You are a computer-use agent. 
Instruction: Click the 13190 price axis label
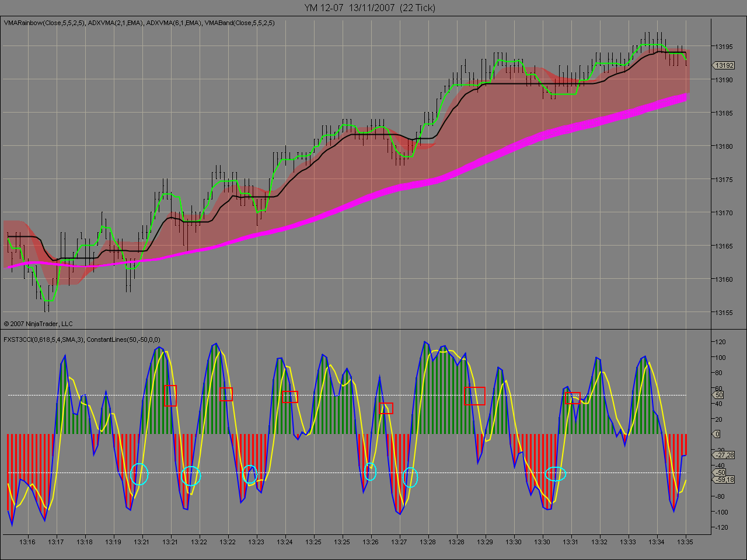click(724, 79)
